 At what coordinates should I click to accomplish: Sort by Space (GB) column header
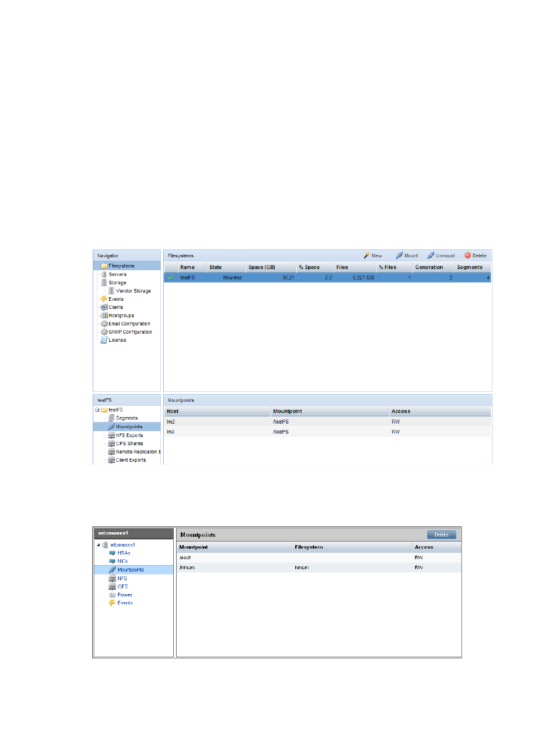[271, 267]
